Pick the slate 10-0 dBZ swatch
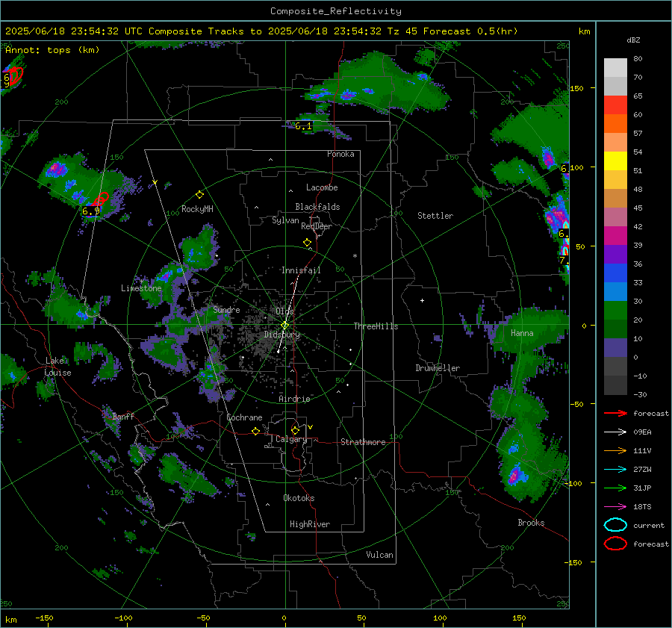672x628 pixels. click(615, 348)
